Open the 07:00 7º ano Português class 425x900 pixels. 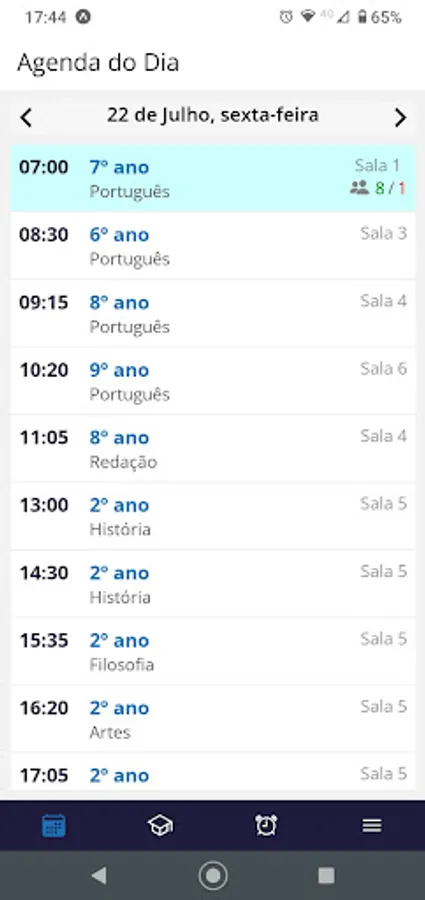[x=212, y=179]
